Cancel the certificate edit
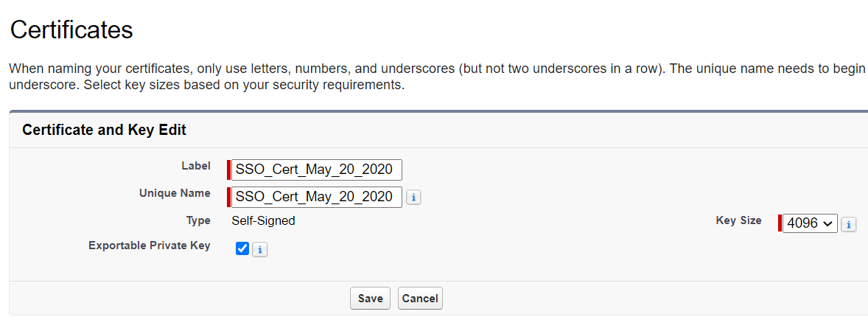This screenshot has height=331, width=868. pos(420,299)
